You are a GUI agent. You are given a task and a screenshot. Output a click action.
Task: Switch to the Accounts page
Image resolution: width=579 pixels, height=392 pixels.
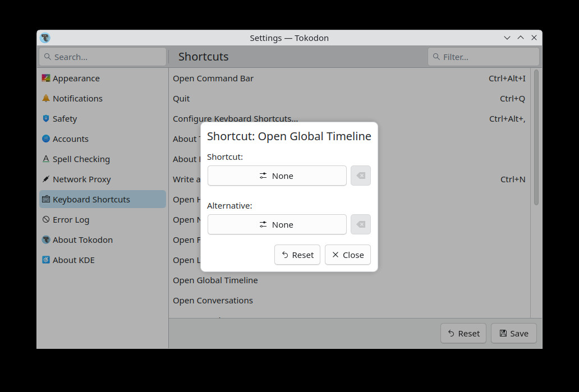pyautogui.click(x=103, y=139)
